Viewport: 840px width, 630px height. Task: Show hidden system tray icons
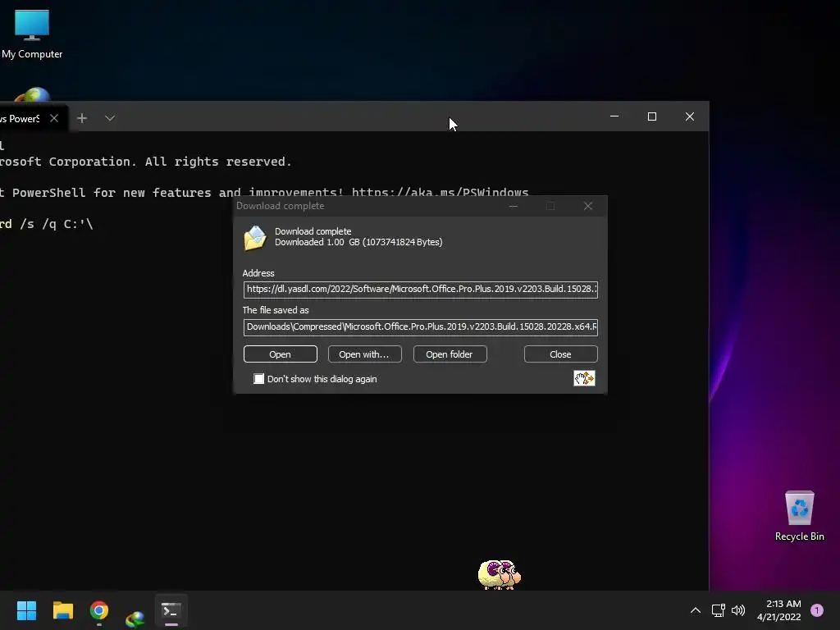pyautogui.click(x=696, y=610)
